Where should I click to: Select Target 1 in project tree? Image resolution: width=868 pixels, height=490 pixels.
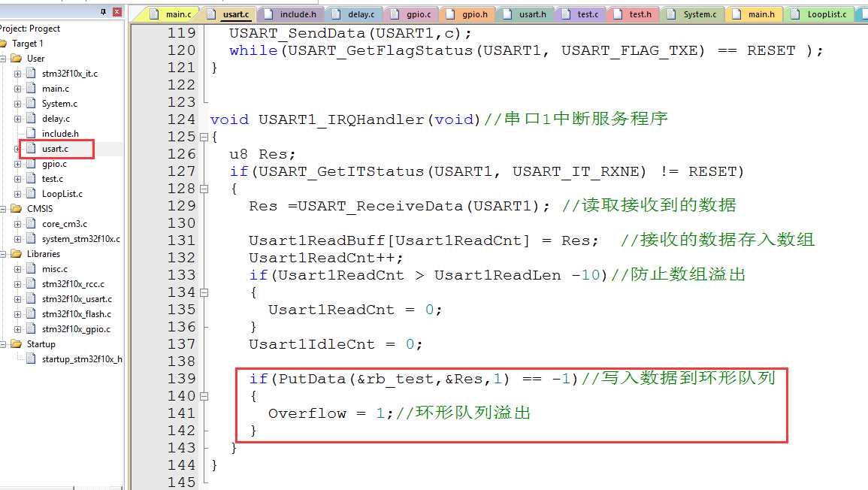click(27, 44)
